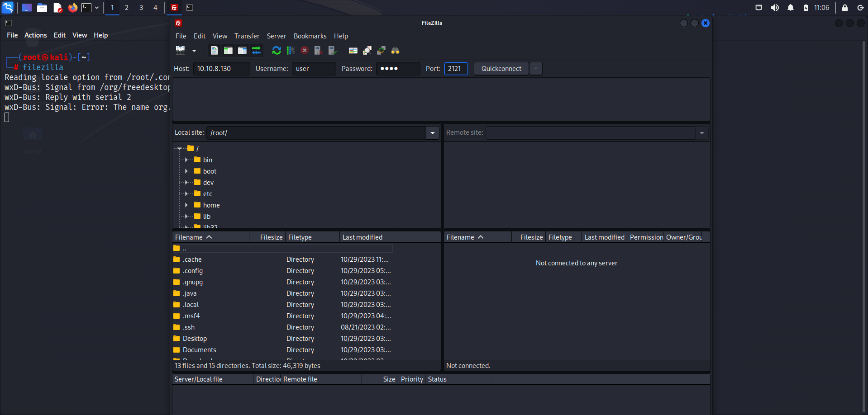Select the lib folder in tree

click(206, 217)
